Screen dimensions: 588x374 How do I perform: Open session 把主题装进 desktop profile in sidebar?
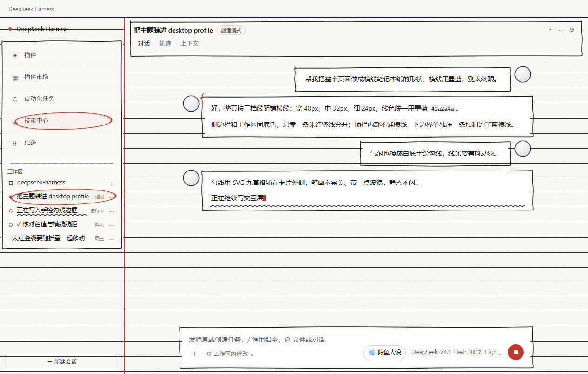61,197
